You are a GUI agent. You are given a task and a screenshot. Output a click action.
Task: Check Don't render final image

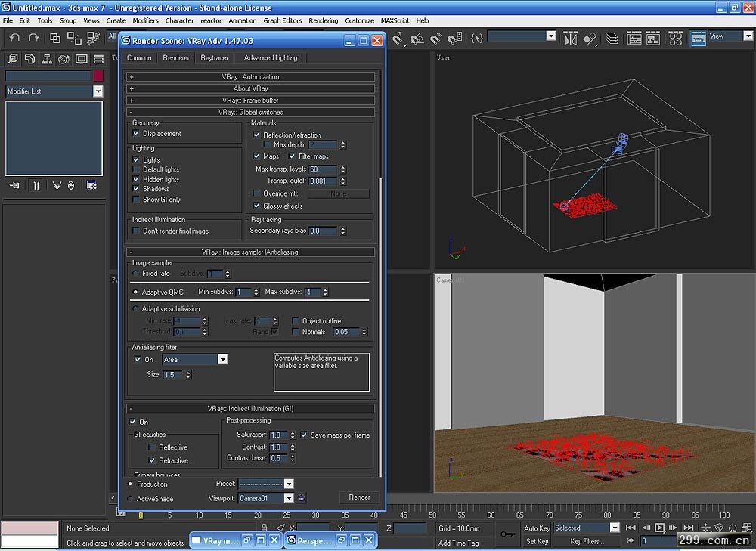pyautogui.click(x=136, y=231)
